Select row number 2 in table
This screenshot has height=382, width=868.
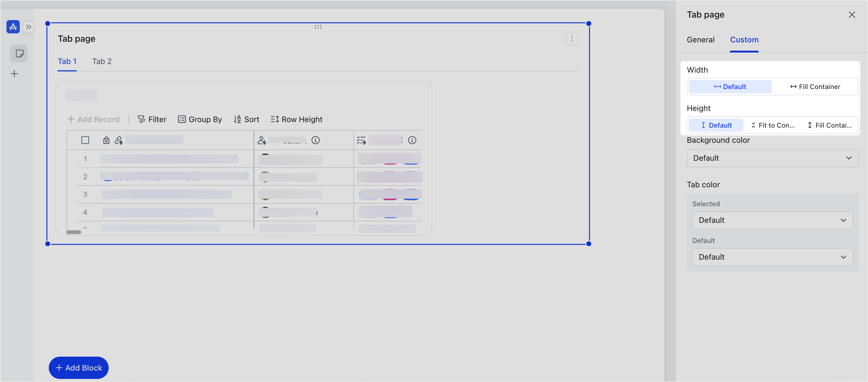click(85, 176)
